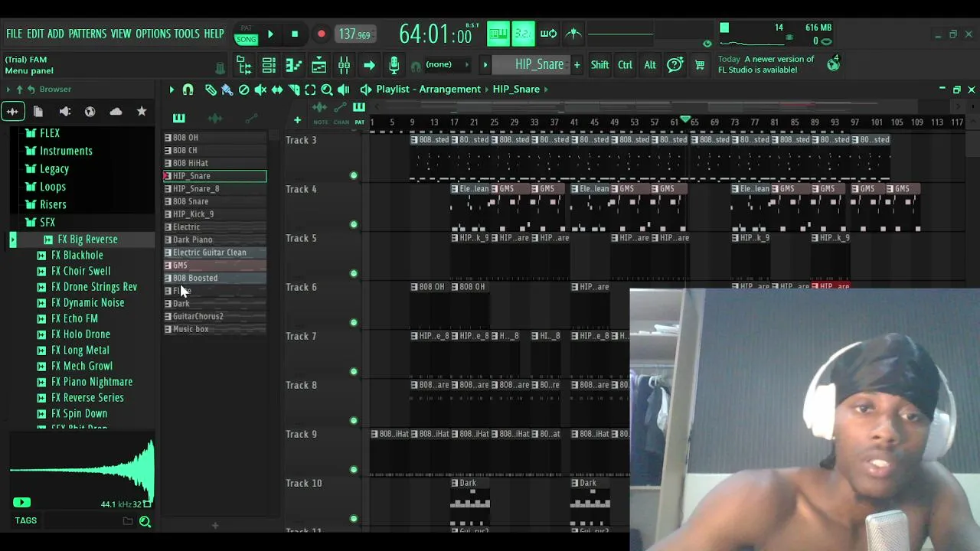
Task: Toggle the Playlist snap magnet
Action: tap(188, 90)
